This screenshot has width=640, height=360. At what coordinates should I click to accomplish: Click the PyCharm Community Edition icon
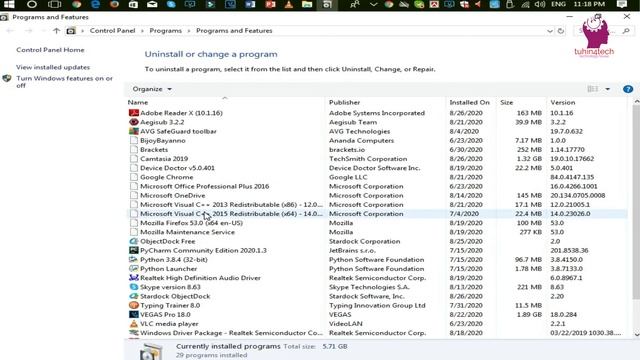point(133,250)
